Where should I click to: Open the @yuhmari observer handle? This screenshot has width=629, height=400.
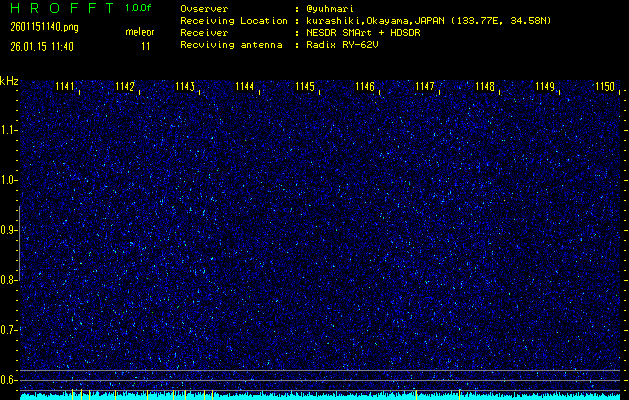(332, 8)
